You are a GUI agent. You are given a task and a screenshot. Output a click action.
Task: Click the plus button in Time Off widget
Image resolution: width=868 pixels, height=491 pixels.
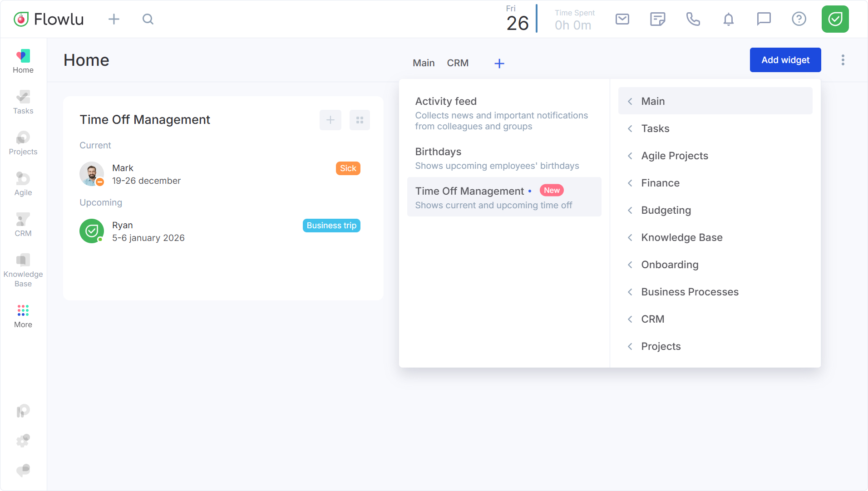coord(330,120)
